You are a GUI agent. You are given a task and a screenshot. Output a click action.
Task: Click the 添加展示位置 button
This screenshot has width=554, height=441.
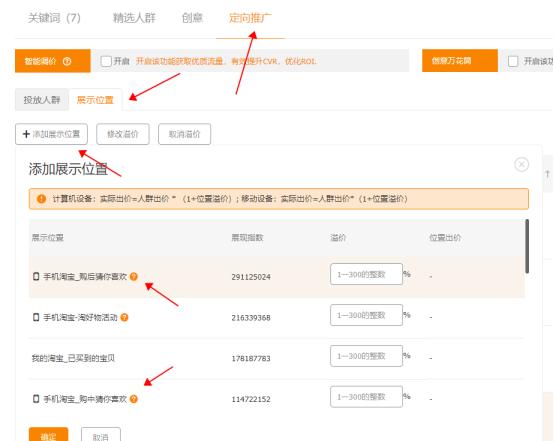tap(51, 134)
